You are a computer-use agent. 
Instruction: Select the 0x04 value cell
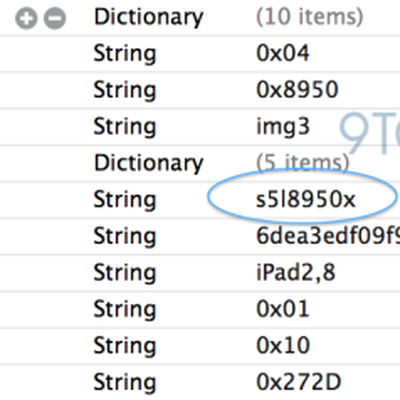click(x=283, y=53)
